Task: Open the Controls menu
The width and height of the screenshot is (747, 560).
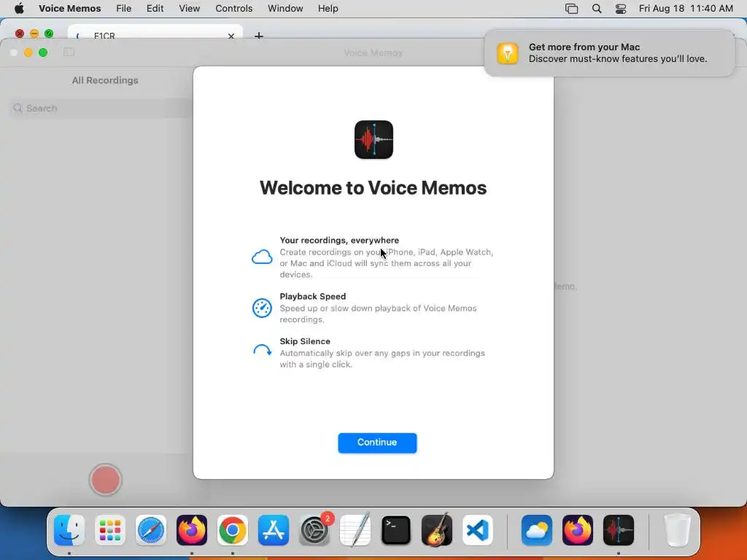Action: click(233, 9)
